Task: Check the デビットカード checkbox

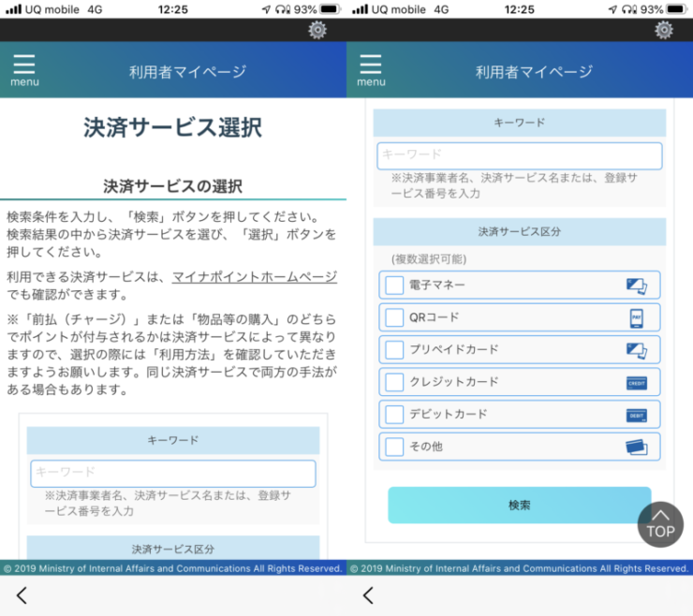Action: pos(394,415)
